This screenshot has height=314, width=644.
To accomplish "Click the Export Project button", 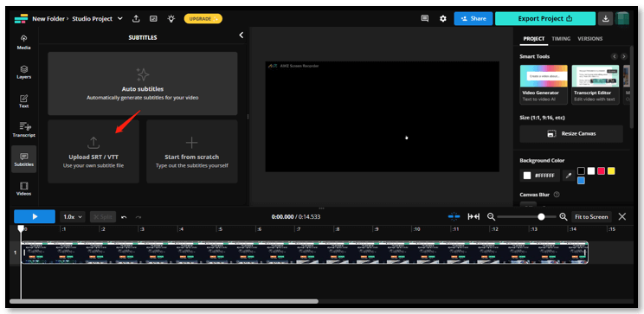I will coord(545,18).
